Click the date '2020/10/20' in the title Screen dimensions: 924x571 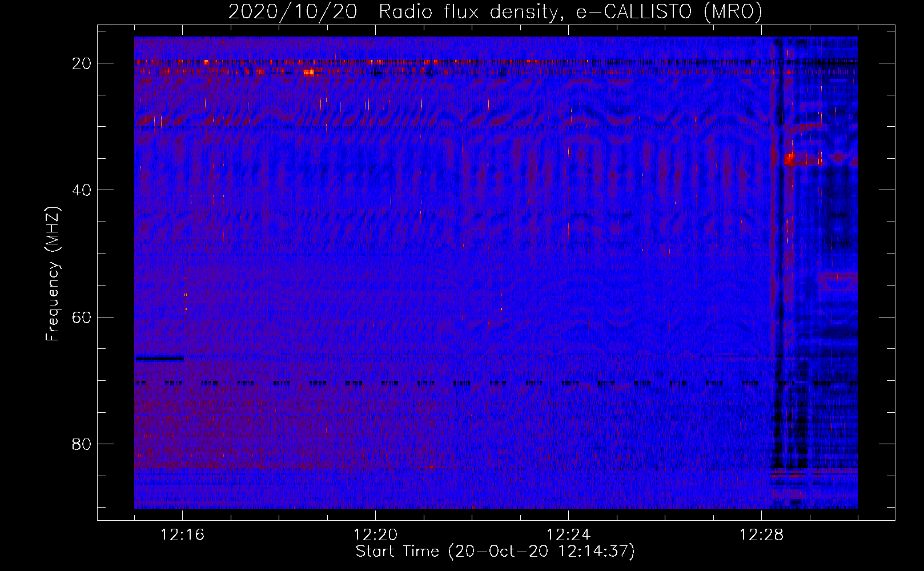tap(293, 11)
